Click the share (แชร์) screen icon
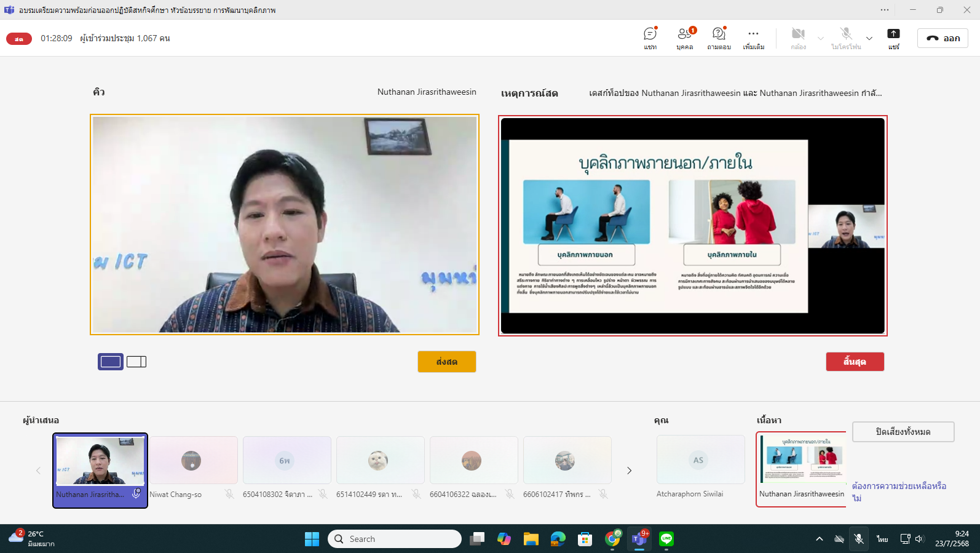980x553 pixels. coord(893,38)
